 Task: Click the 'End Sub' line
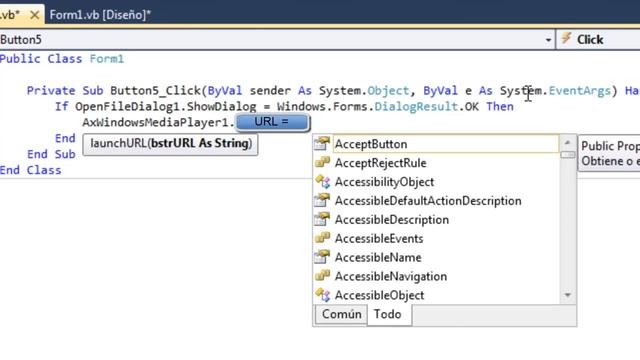coord(51,154)
